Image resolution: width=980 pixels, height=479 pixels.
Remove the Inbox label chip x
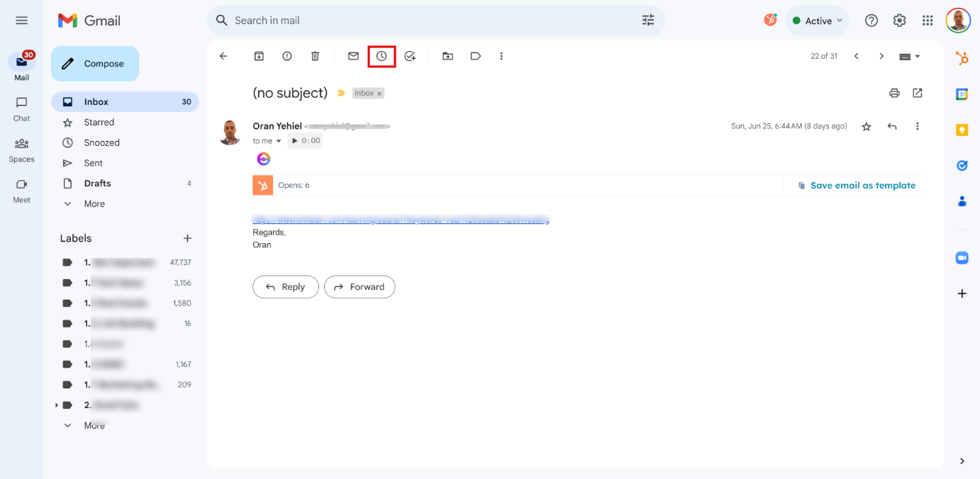click(379, 94)
